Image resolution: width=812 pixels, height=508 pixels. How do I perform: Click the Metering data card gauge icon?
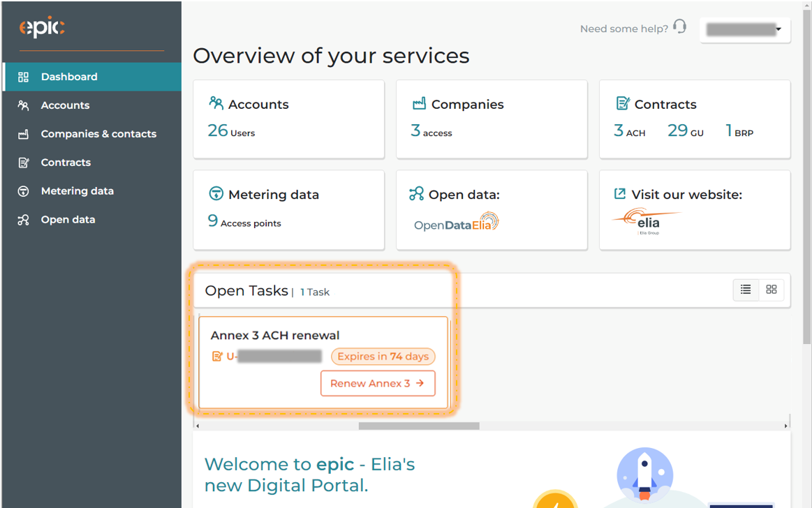coord(216,193)
